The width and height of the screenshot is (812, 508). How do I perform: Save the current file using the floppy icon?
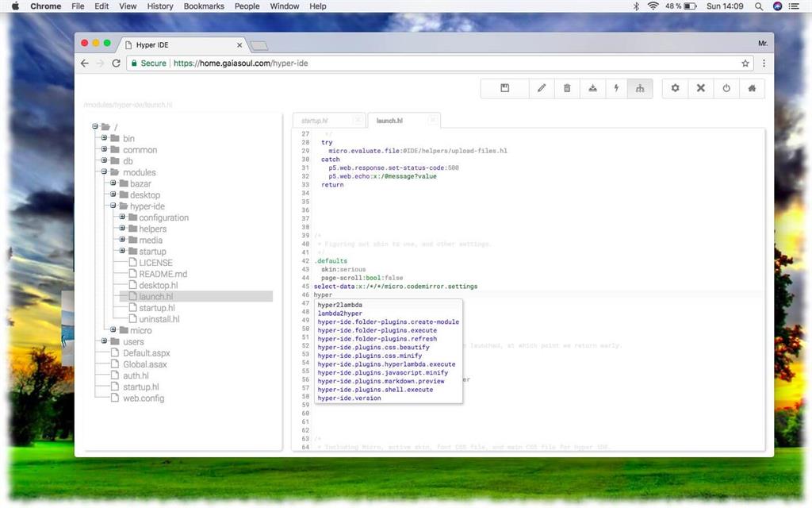(505, 88)
